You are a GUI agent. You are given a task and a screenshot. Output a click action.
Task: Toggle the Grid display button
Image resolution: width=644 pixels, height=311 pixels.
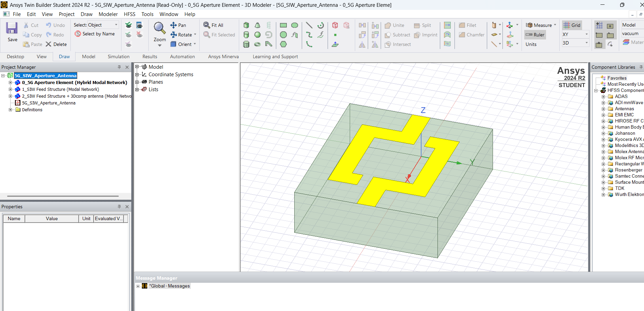click(x=572, y=25)
